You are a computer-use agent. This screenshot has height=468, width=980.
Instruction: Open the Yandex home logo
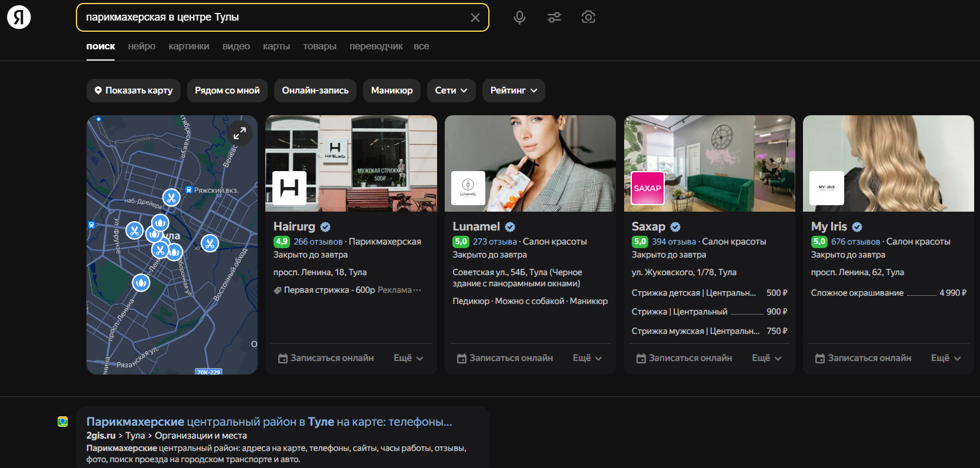(x=19, y=17)
